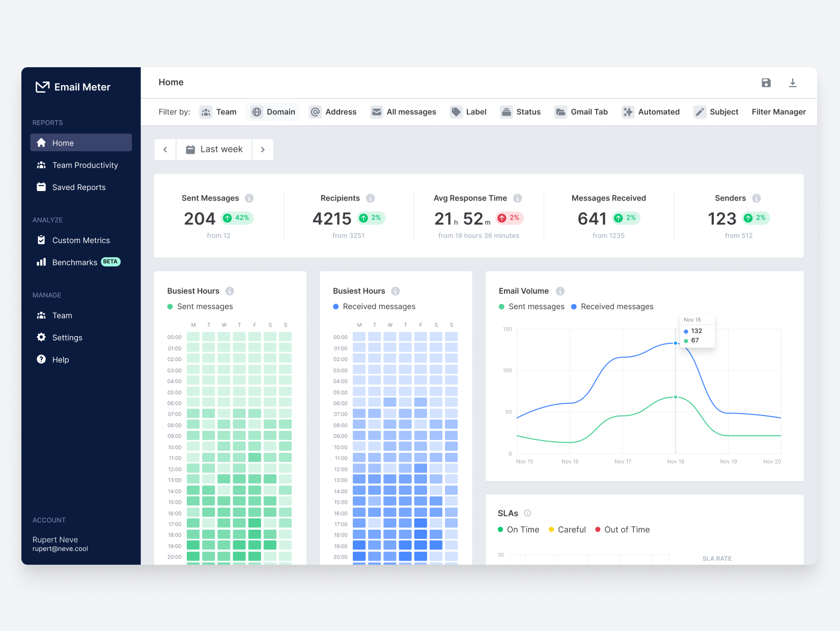The image size is (840, 631).
Task: Go to previous period with left chevron
Action: pyautogui.click(x=165, y=149)
